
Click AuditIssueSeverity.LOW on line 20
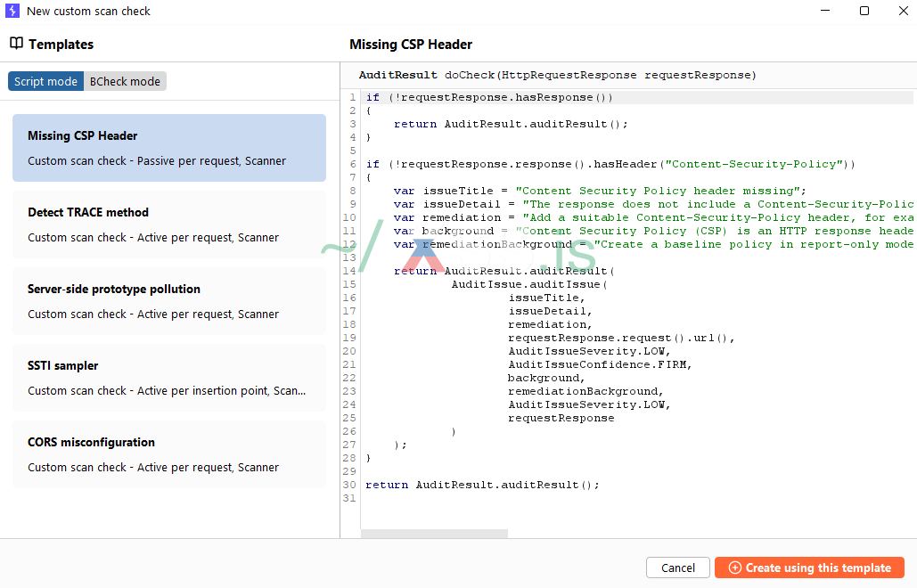pos(589,351)
